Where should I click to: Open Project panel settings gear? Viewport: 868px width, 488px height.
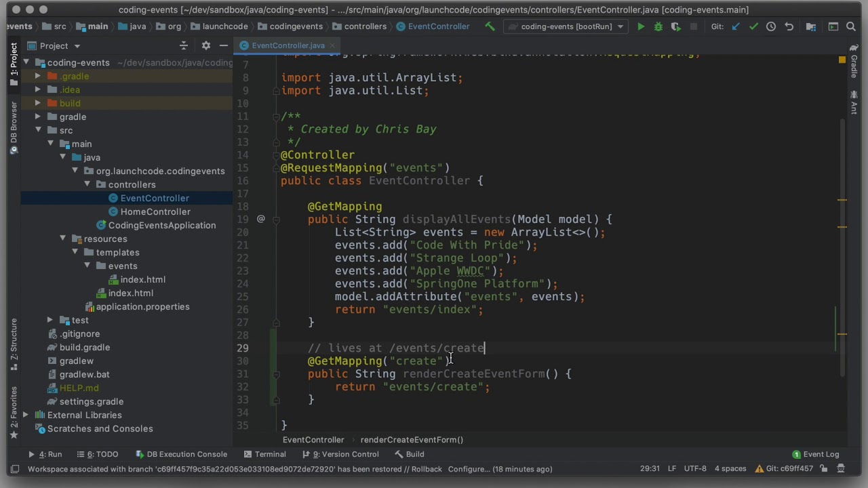pos(206,45)
